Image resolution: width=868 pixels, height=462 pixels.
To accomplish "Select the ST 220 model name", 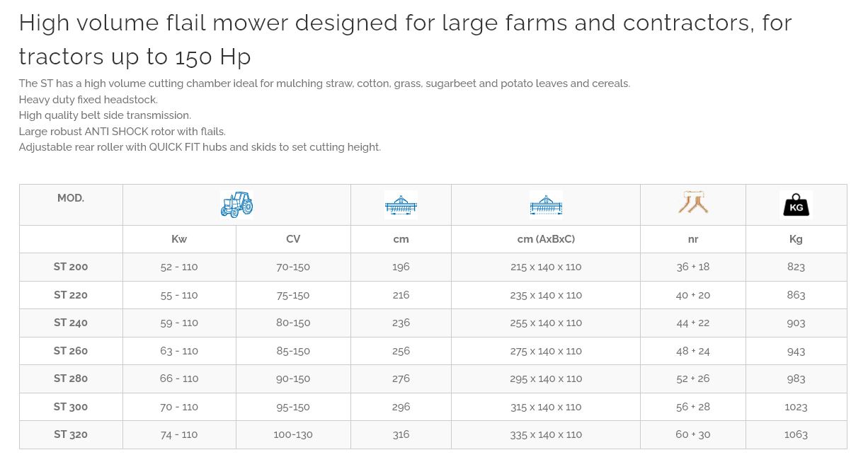I will 71,295.
